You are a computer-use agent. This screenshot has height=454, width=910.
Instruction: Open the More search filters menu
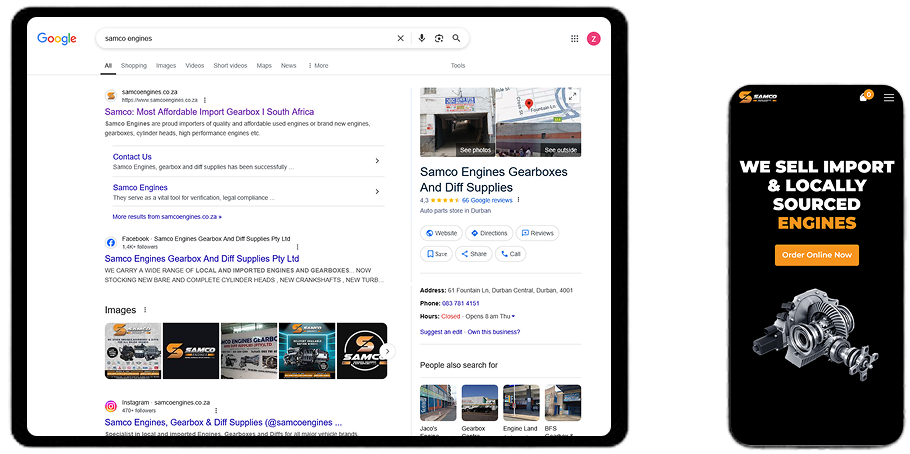tap(318, 66)
